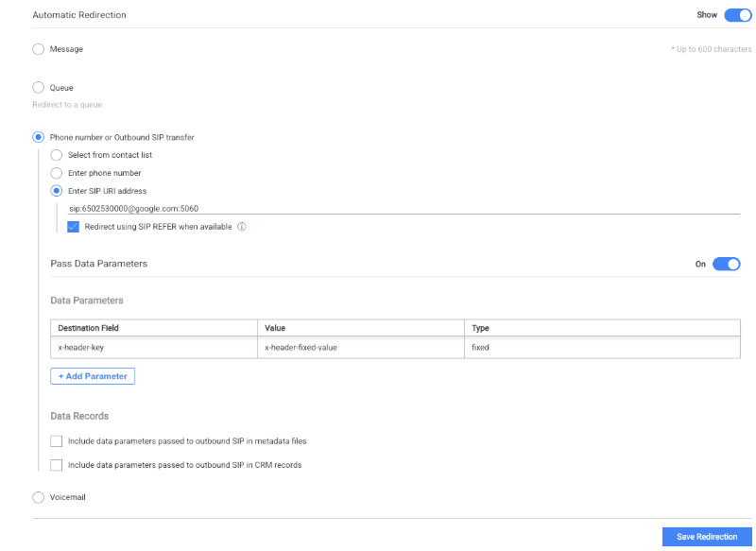Enable including data parameters in CRM records
The width and height of the screenshot is (756, 551).
point(56,464)
